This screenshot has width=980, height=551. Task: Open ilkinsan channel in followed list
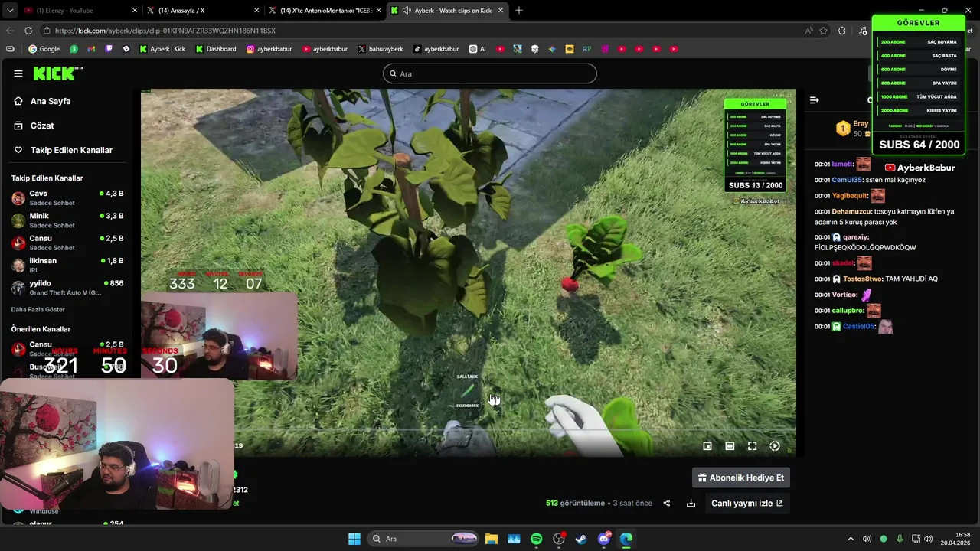click(67, 265)
